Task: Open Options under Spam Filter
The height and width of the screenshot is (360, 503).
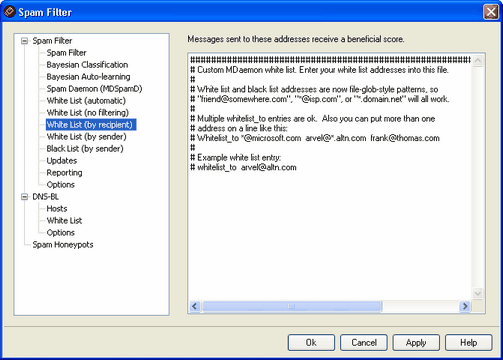Action: 61,185
